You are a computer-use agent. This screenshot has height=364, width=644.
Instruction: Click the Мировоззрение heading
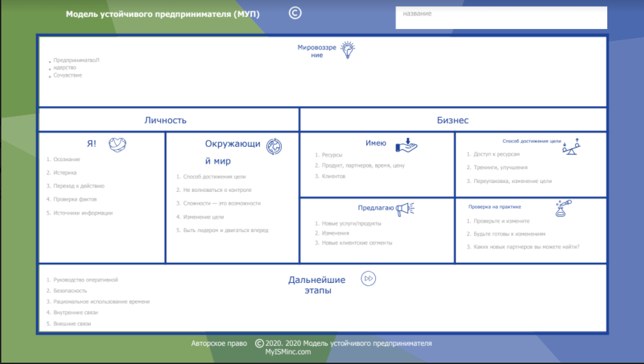[x=317, y=51]
